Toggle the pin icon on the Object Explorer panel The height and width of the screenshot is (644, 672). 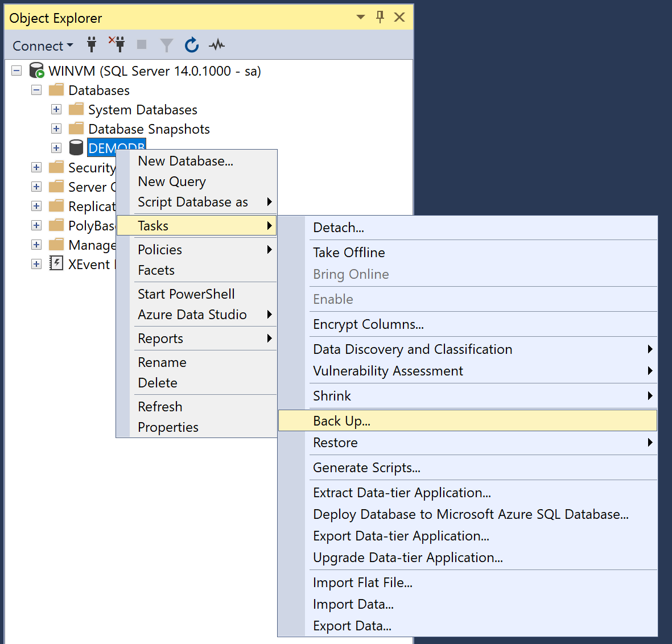[x=380, y=17]
